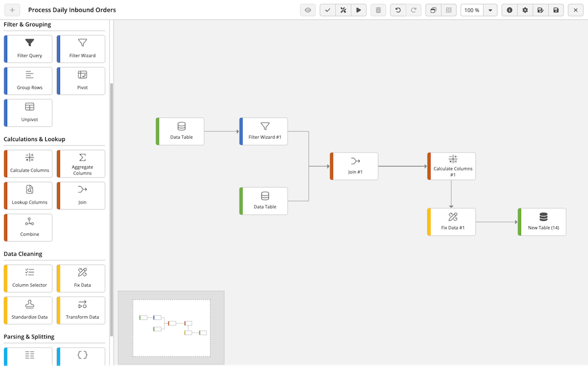Click the minimap overview thumbnail
The height and width of the screenshot is (366, 588).
tap(171, 328)
